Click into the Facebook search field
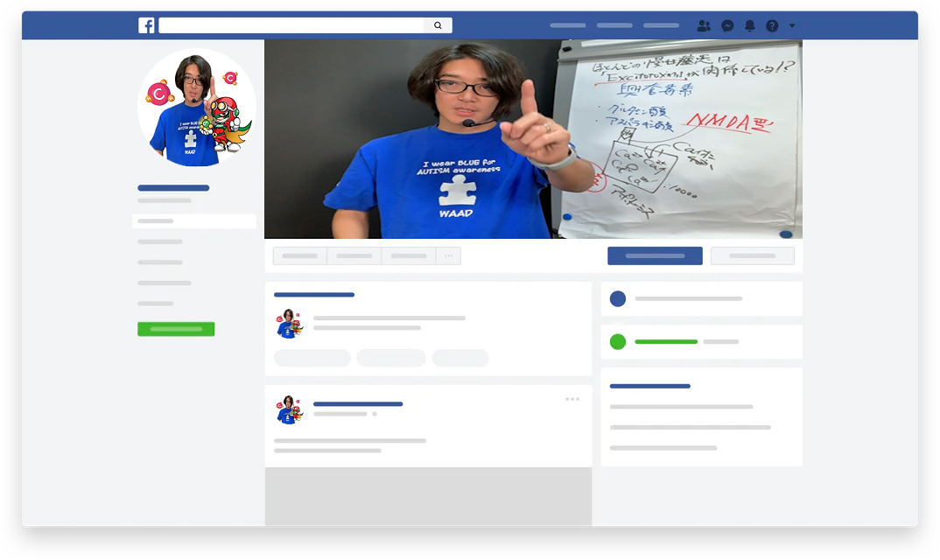This screenshot has width=940, height=560. [x=291, y=25]
